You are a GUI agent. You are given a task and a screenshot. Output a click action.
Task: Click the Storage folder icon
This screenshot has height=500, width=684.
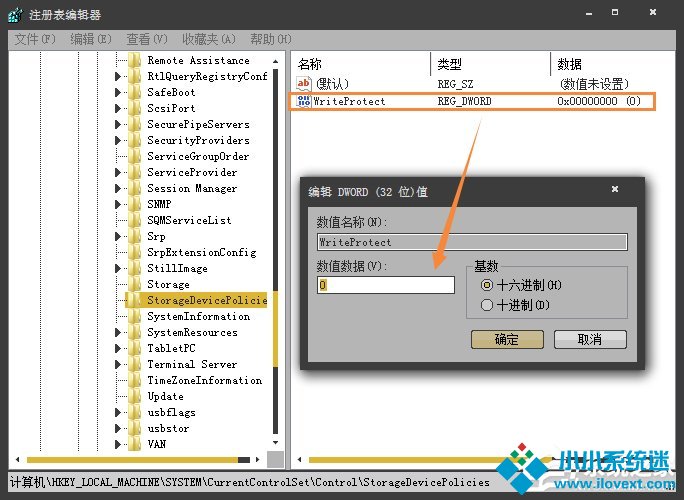coord(135,284)
